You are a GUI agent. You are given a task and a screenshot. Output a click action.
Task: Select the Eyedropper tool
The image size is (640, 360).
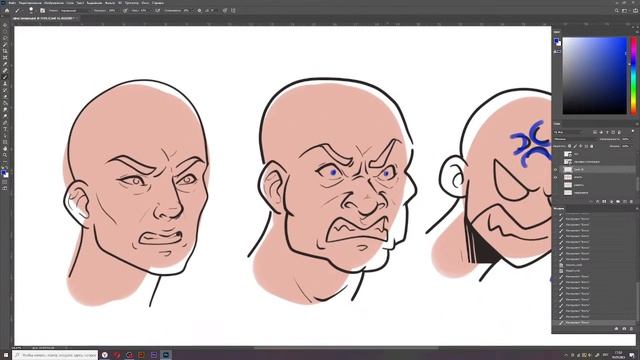pos(5,63)
